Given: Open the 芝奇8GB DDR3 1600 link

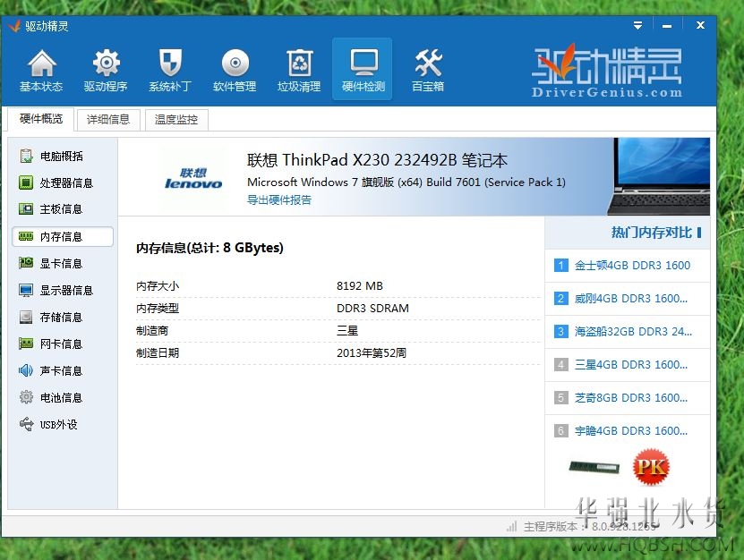Looking at the screenshot, I should [x=631, y=398].
